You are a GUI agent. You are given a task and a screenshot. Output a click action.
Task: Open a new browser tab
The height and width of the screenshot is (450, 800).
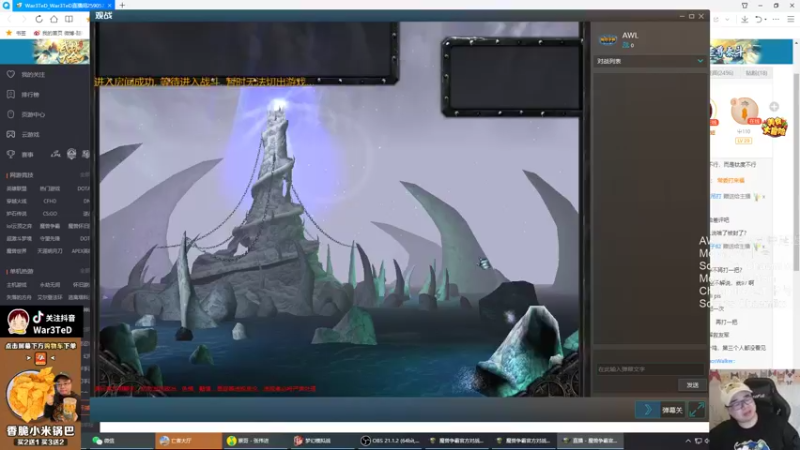[x=122, y=5]
